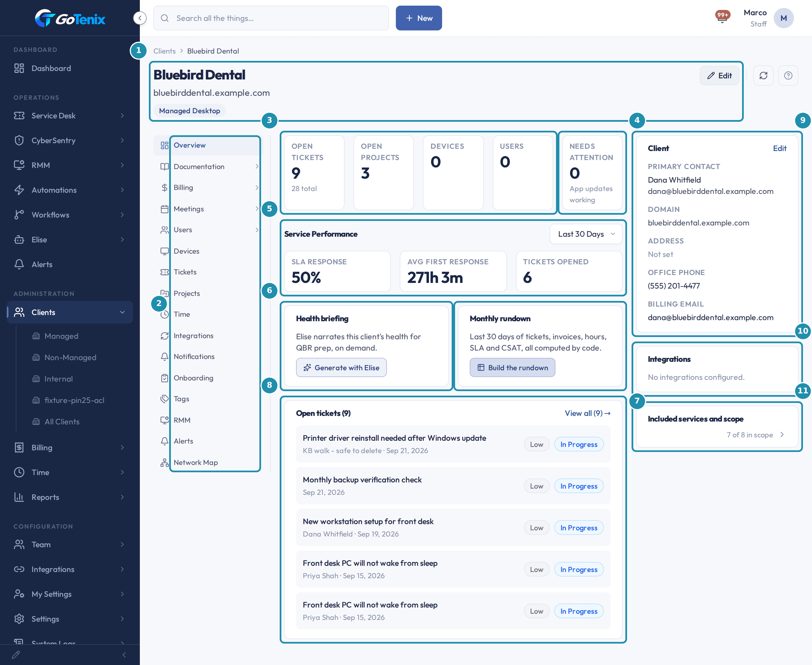This screenshot has height=665, width=812.
Task: Open Printer driver reinstall ticket
Action: pos(453,444)
